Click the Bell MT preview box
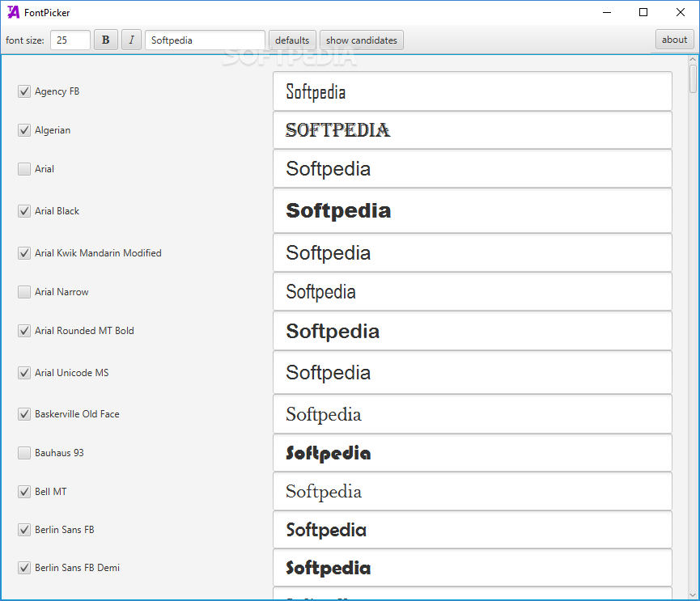This screenshot has height=601, width=700. 473,491
